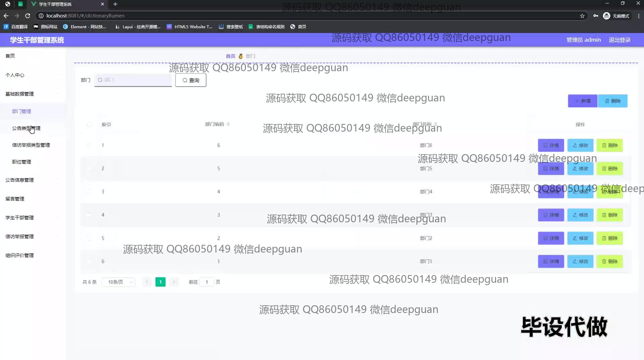Open a new browser tab with plus icon

tap(115, 4)
